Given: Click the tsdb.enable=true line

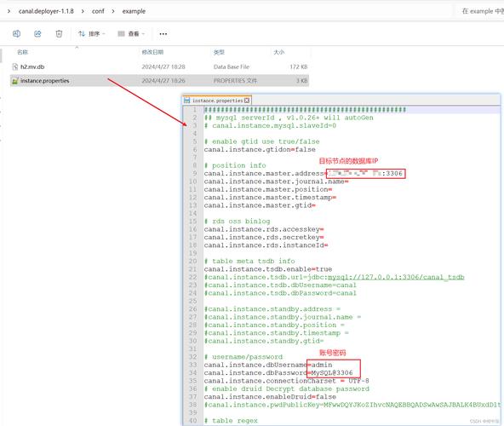Looking at the screenshot, I should 268,269.
